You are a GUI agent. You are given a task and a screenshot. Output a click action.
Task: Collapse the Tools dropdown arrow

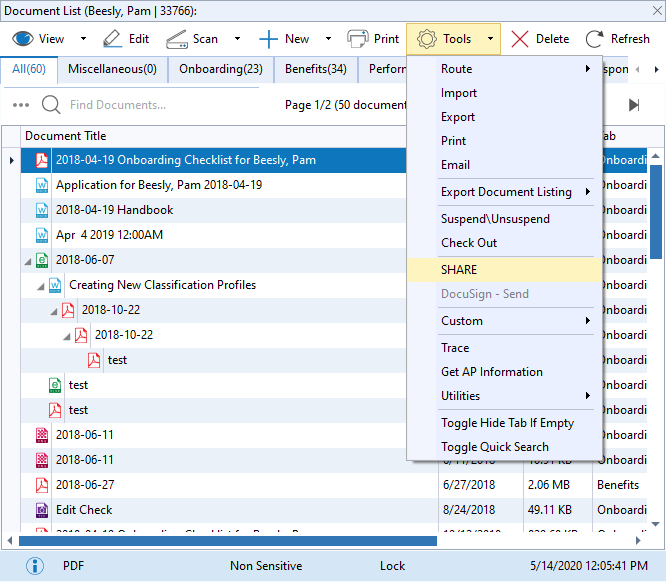coord(491,39)
